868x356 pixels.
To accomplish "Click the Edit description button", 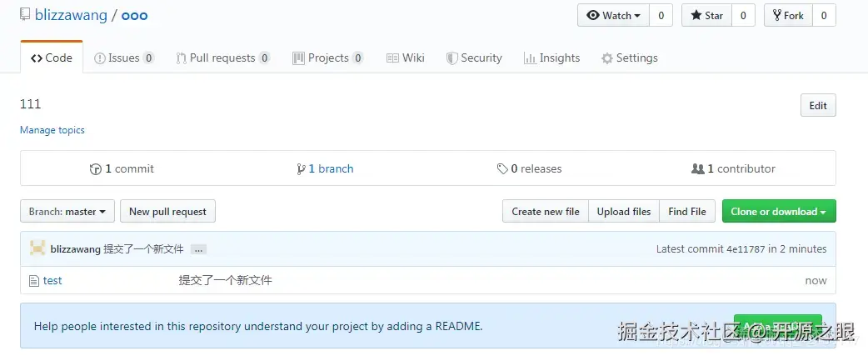I will point(817,106).
